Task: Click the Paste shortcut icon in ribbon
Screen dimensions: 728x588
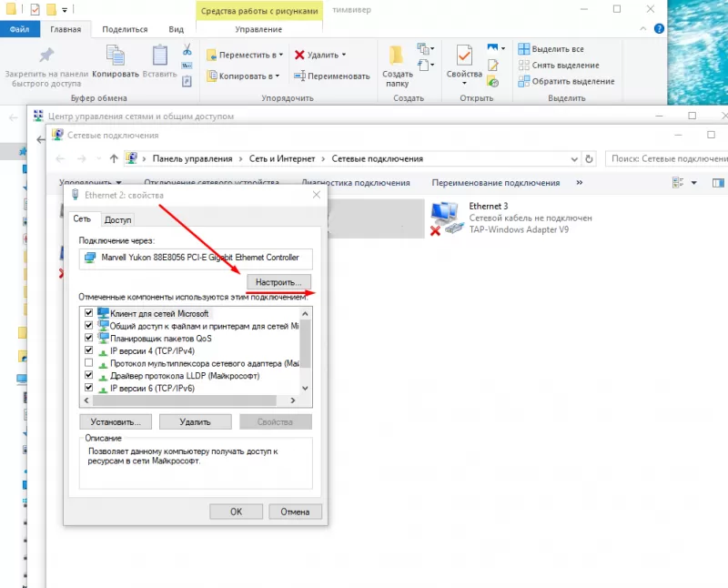Action: pyautogui.click(x=187, y=81)
